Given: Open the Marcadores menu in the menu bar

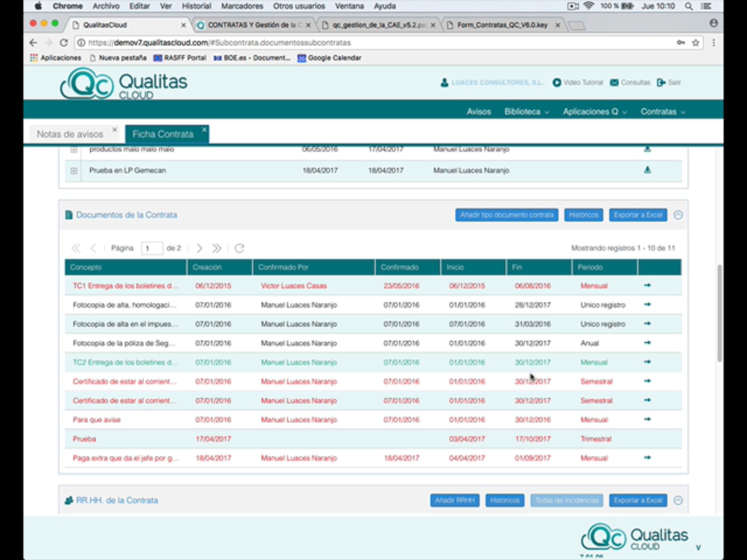Looking at the screenshot, I should coord(242,6).
